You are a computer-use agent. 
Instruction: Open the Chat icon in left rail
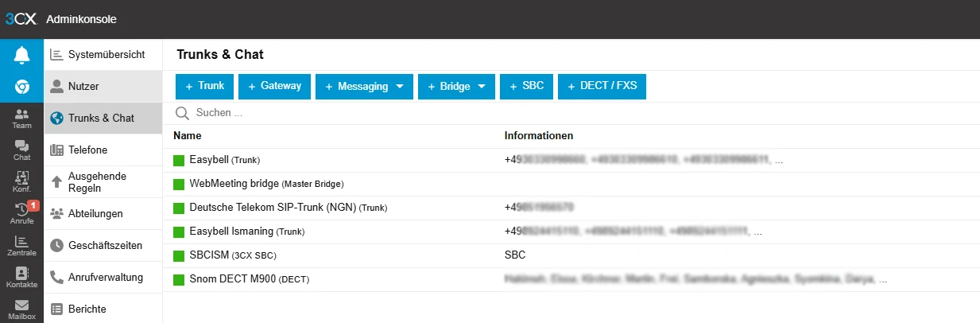point(21,150)
